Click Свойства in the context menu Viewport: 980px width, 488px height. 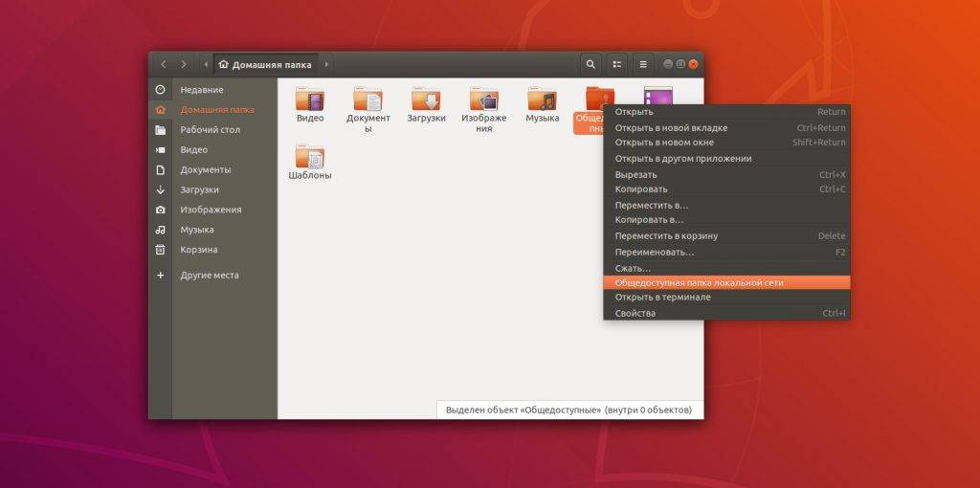pos(635,313)
